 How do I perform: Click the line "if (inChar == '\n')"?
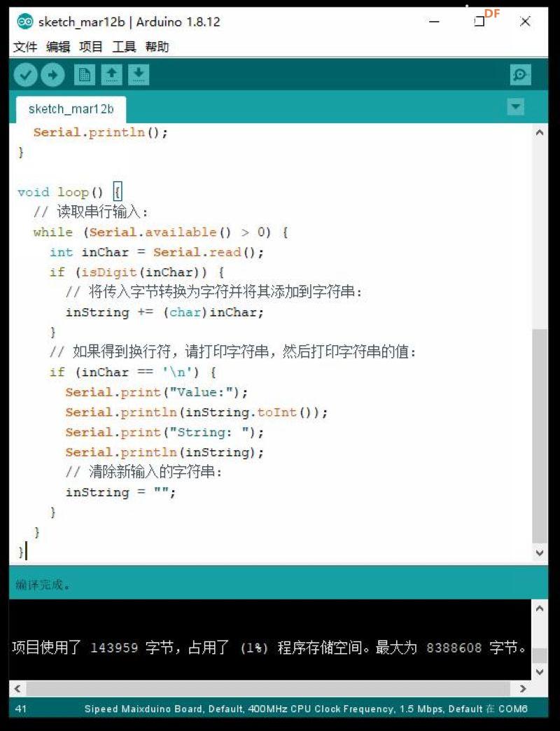133,372
